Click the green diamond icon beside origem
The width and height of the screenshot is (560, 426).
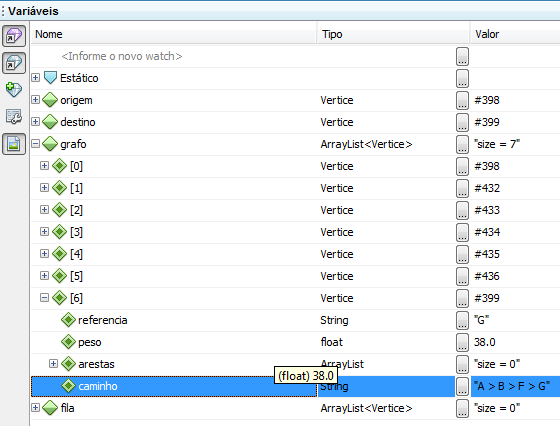(x=50, y=100)
